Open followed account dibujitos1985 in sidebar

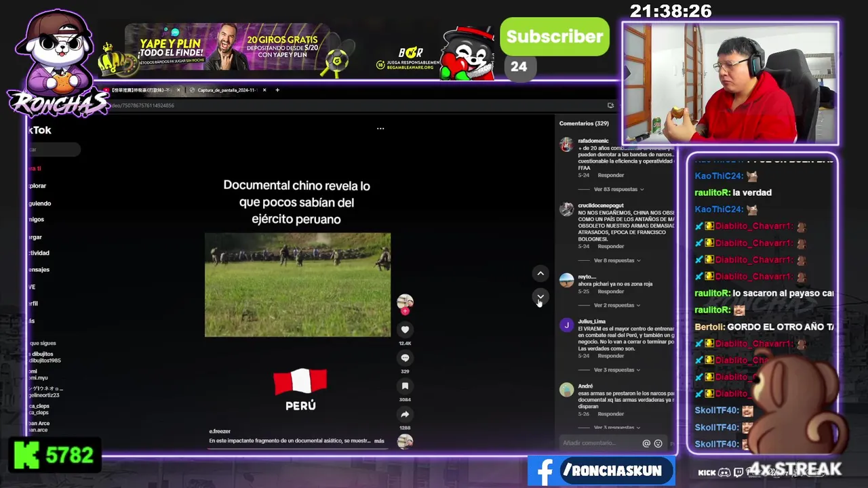pyautogui.click(x=45, y=357)
